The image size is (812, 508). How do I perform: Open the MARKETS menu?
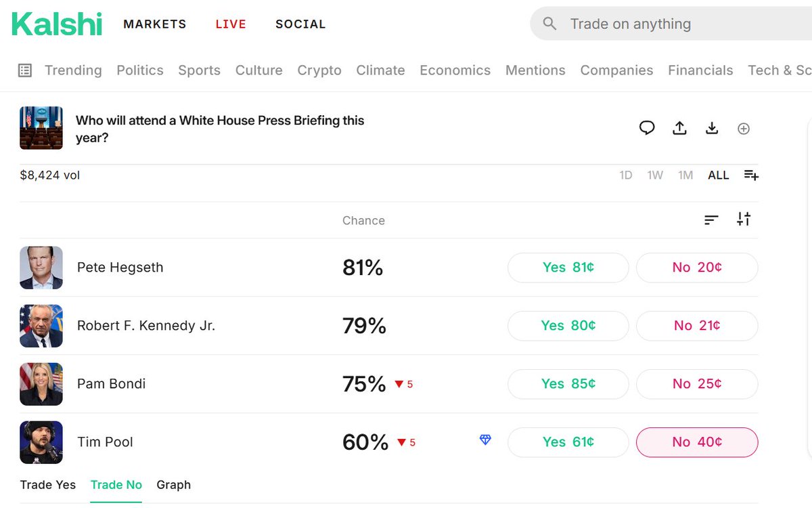pos(155,24)
